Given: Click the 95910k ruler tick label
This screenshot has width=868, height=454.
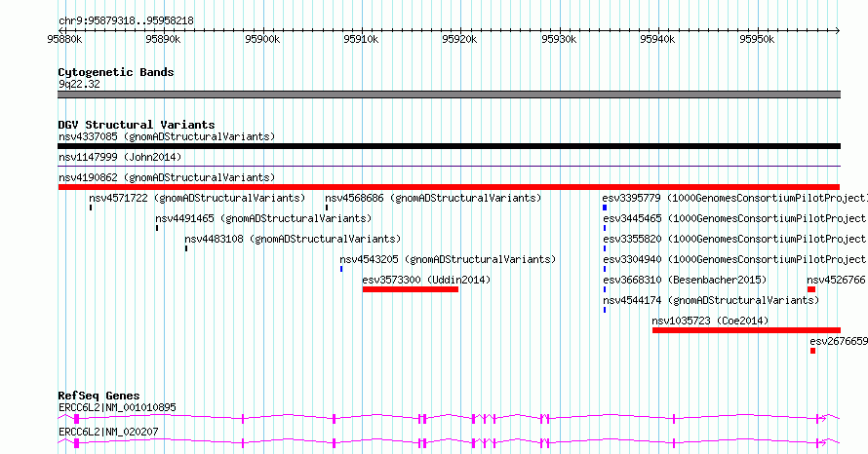Looking at the screenshot, I should click(x=361, y=39).
